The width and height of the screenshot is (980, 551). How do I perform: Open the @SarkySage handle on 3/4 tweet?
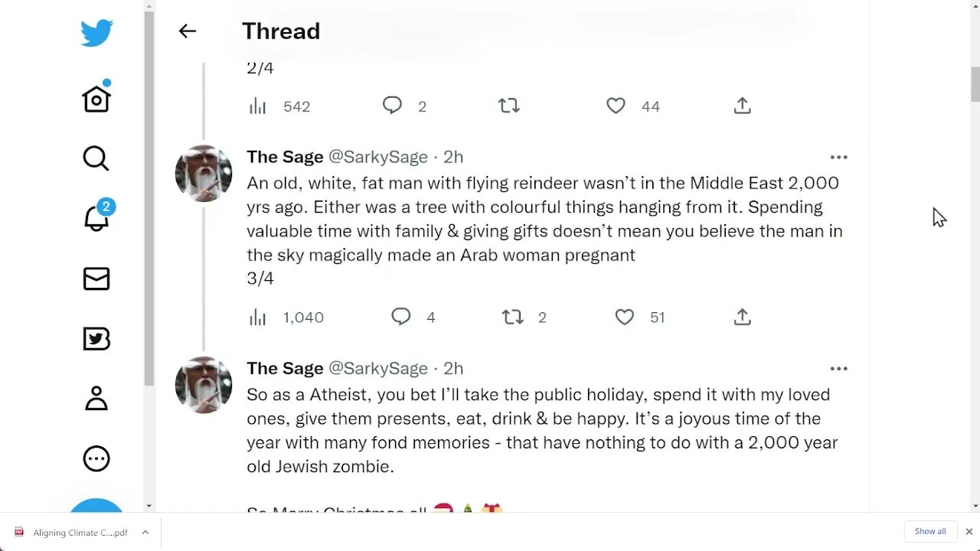(x=377, y=157)
